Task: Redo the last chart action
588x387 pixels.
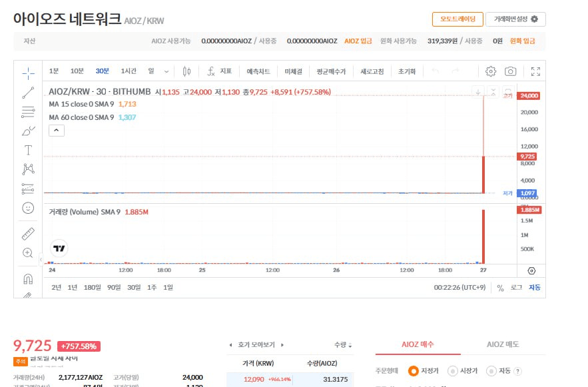Action: tap(455, 71)
